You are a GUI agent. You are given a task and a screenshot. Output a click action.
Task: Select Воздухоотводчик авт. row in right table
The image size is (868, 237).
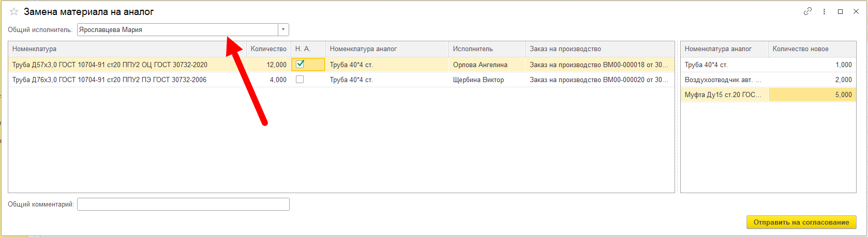point(768,80)
